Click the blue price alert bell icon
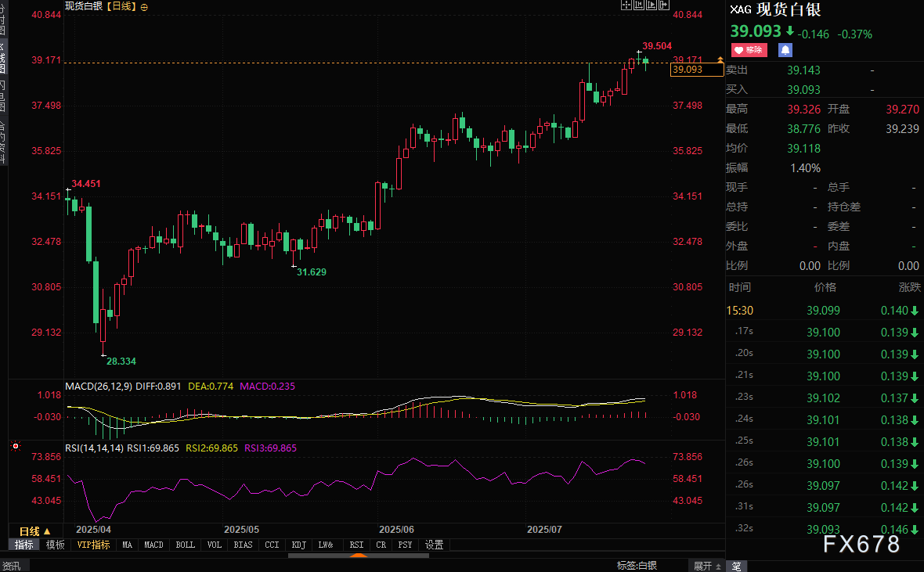Image resolution: width=924 pixels, height=572 pixels. [x=785, y=50]
